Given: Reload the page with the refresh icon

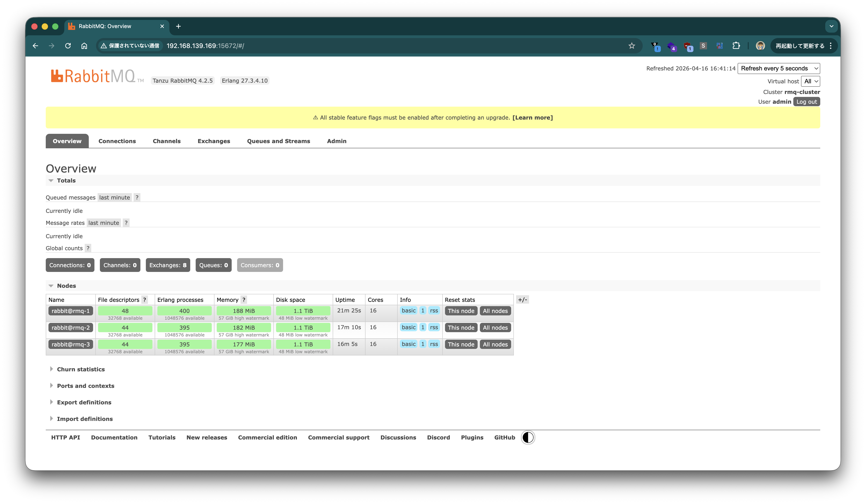Looking at the screenshot, I should 68,46.
